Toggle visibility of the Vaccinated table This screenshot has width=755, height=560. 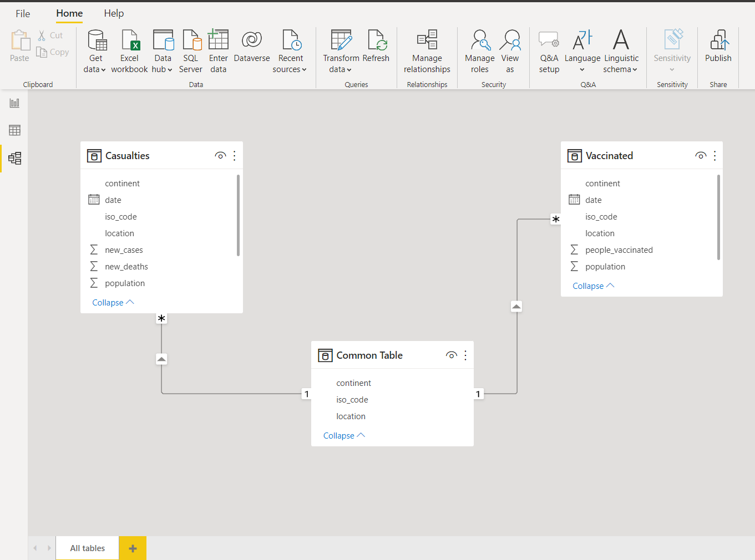click(x=700, y=156)
